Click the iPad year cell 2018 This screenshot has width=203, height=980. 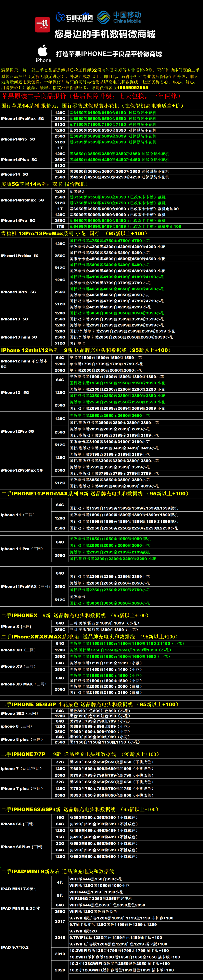click(x=60, y=937)
